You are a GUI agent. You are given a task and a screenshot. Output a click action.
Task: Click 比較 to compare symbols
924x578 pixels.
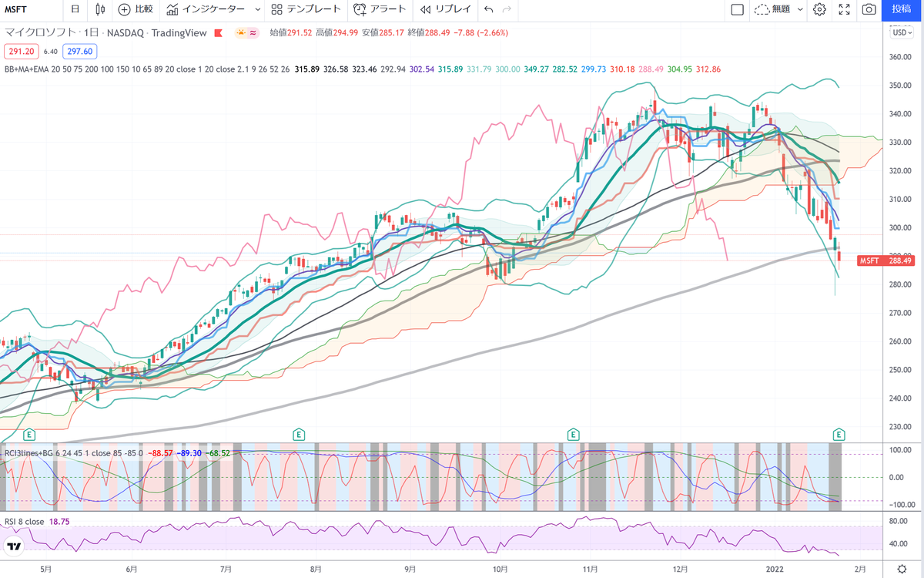click(136, 9)
